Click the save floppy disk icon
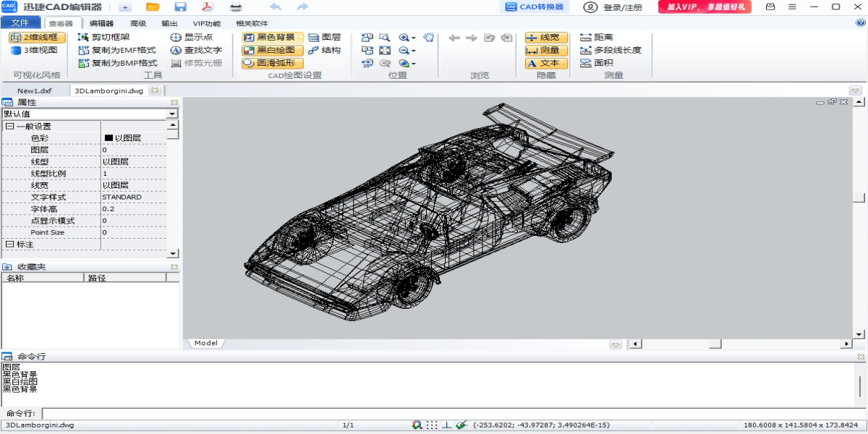This screenshot has height=434, width=868. pos(180,7)
